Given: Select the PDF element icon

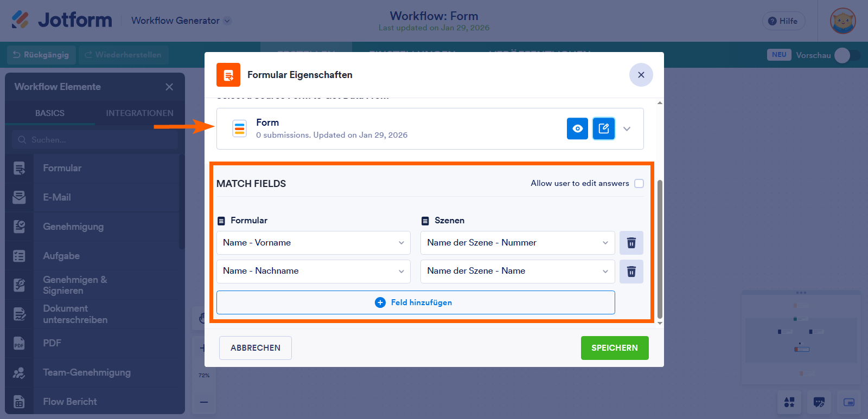Looking at the screenshot, I should (x=19, y=343).
